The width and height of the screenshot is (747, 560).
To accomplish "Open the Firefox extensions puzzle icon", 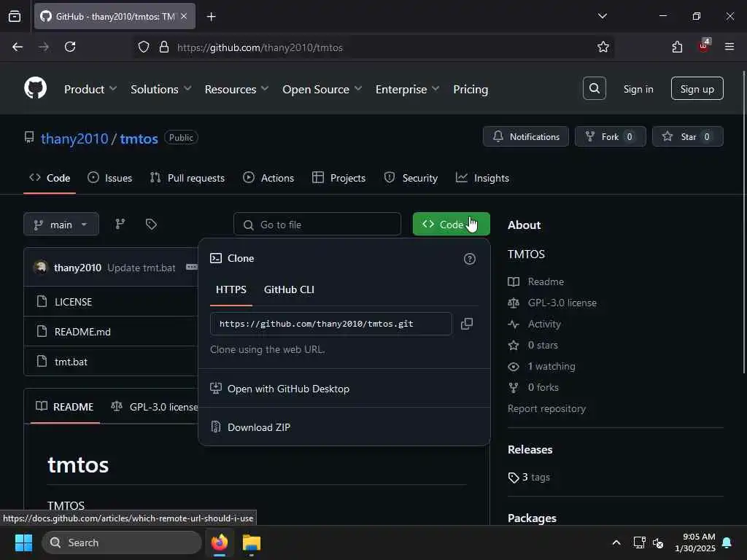I will pyautogui.click(x=677, y=47).
